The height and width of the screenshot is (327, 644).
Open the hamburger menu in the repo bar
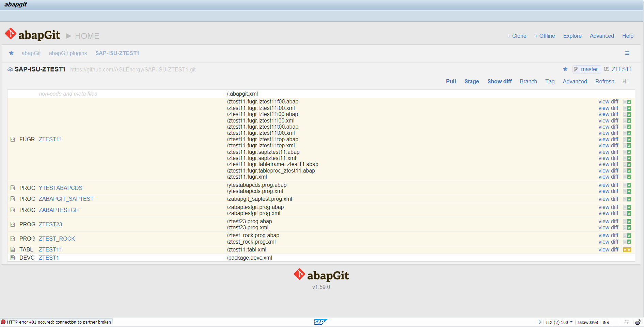point(627,53)
